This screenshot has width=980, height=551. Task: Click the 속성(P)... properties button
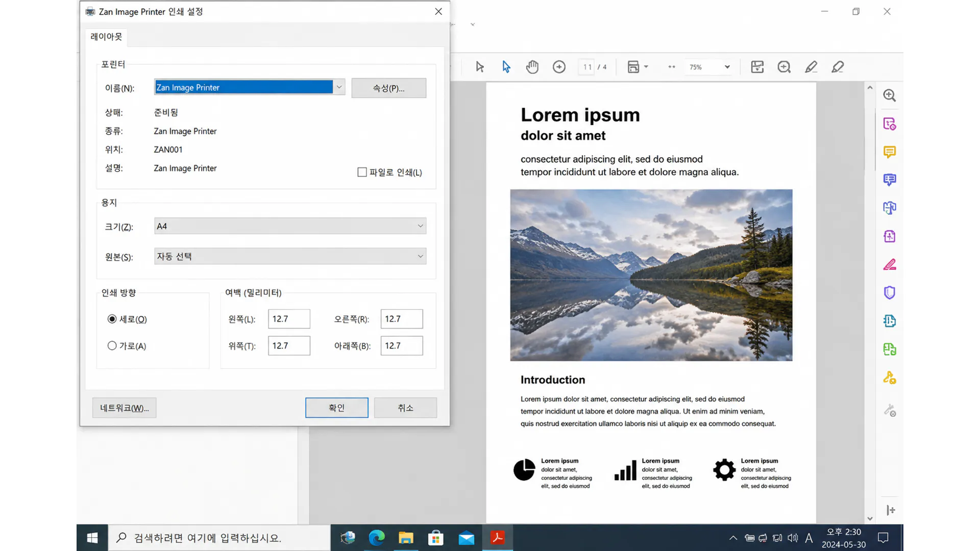coord(388,88)
